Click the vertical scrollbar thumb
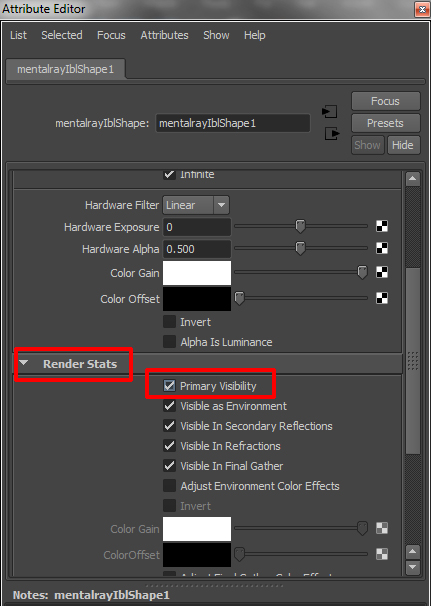 click(413, 359)
